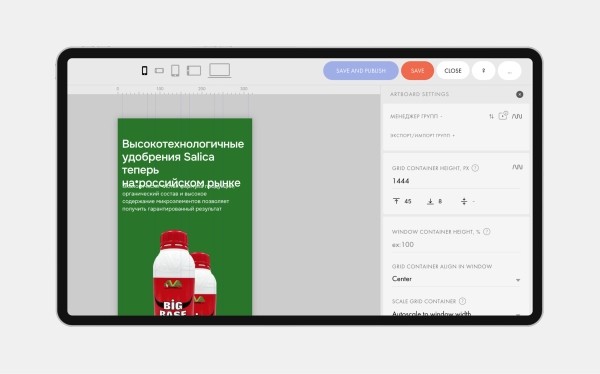
Task: Click the vertical center distribute icon
Action: [x=464, y=201]
